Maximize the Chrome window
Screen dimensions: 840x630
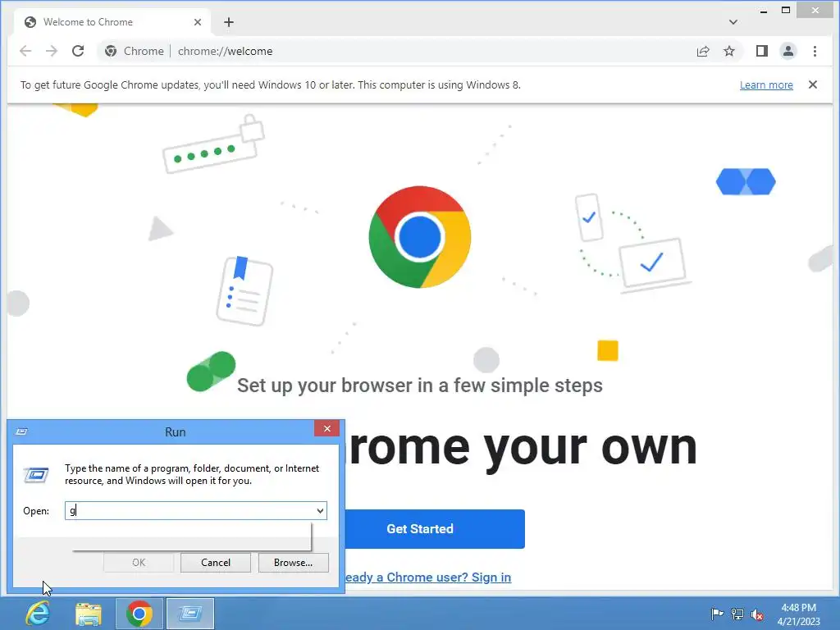point(785,10)
